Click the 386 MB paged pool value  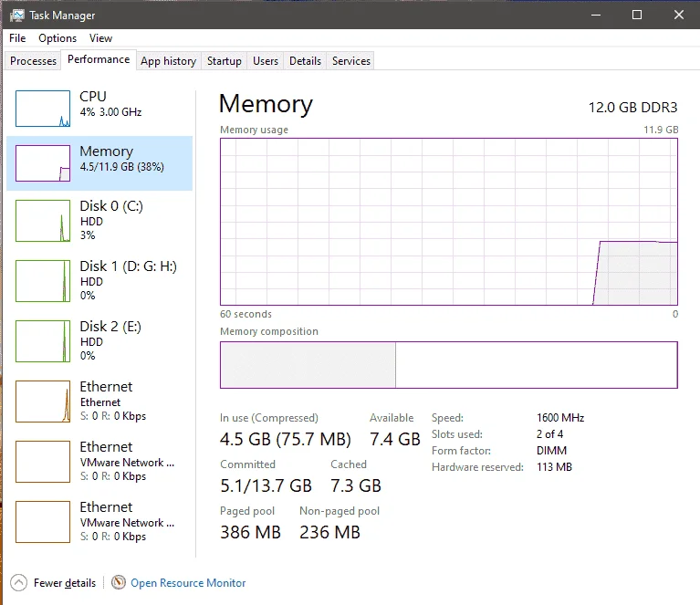click(x=250, y=532)
